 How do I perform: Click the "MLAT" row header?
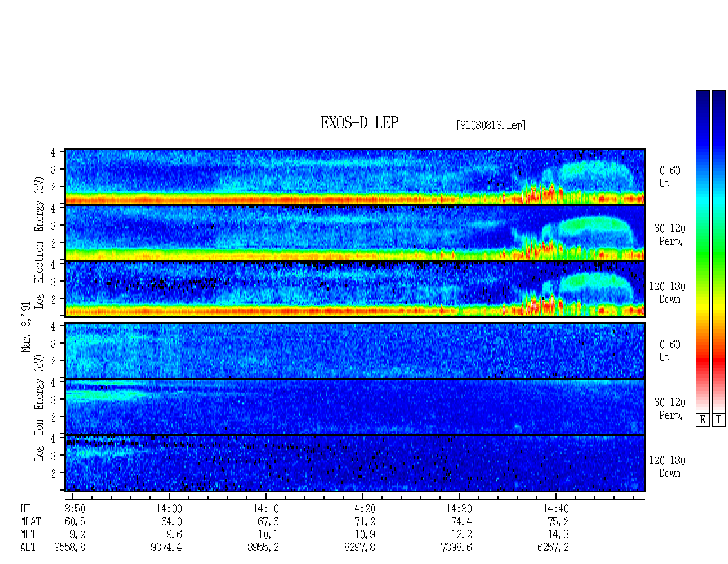(x=30, y=521)
